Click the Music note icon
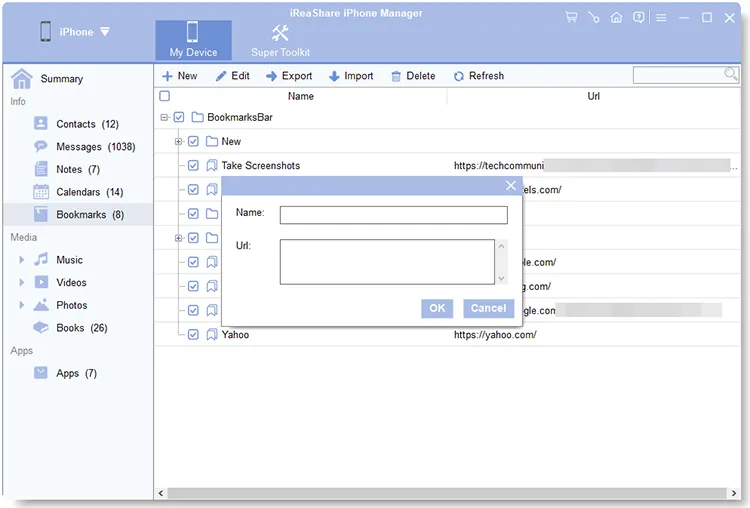This screenshot has width=750, height=508. (41, 259)
